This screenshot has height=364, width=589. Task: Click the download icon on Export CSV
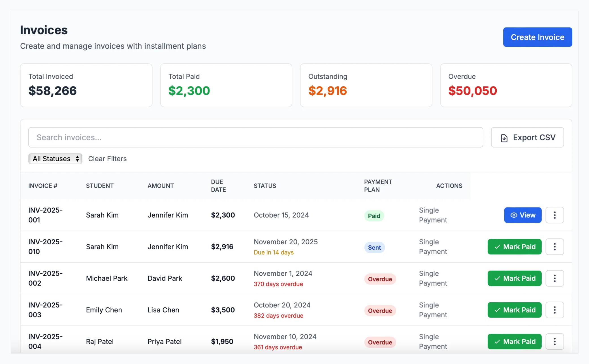[504, 138]
